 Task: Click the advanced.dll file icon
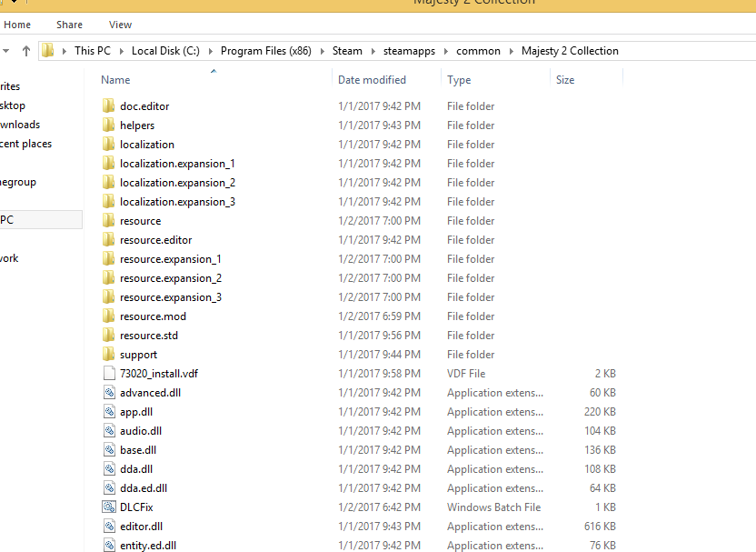point(109,392)
